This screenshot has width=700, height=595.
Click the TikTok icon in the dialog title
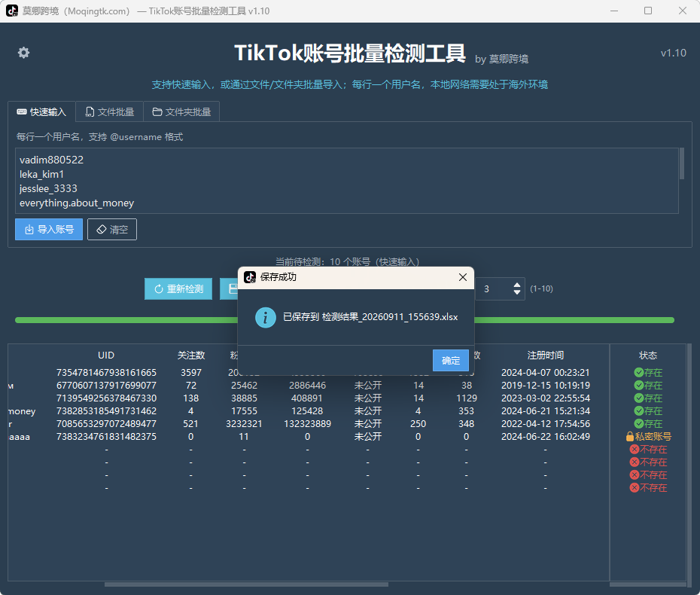click(x=250, y=277)
